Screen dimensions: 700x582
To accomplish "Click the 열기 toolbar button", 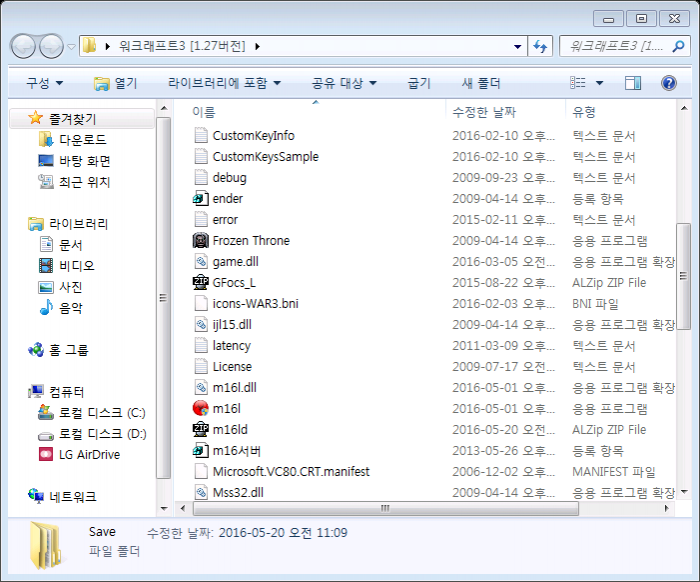I will pos(116,83).
